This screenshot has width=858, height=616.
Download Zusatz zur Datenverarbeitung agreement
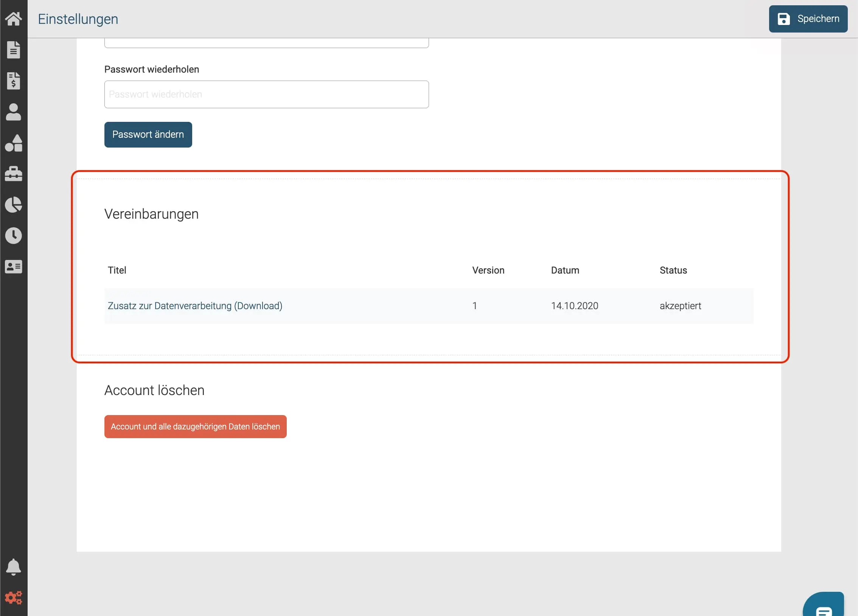pos(195,306)
